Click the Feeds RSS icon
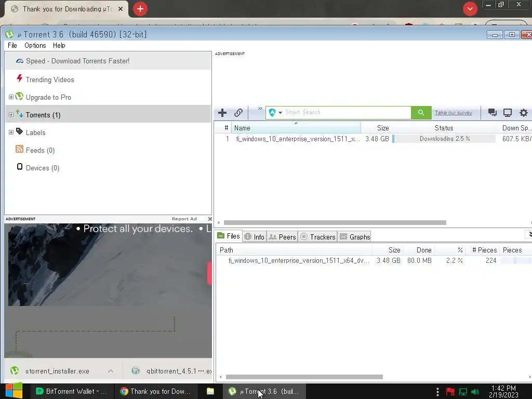This screenshot has width=532, height=399. pos(20,149)
